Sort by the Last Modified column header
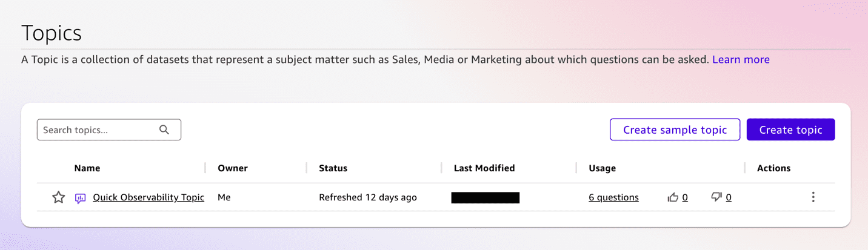 point(484,168)
